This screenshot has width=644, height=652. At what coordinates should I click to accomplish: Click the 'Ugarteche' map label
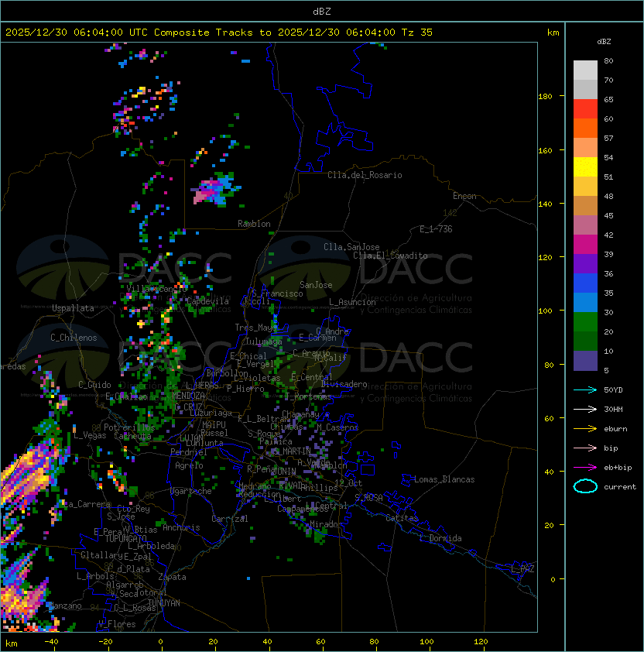tap(190, 491)
